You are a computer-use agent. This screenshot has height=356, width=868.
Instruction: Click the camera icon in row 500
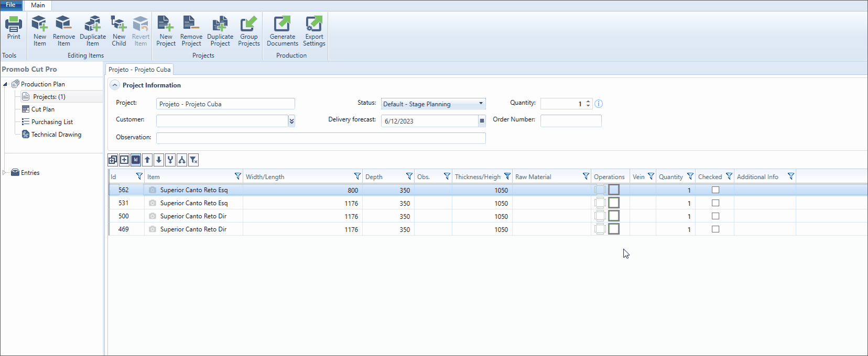coord(153,216)
